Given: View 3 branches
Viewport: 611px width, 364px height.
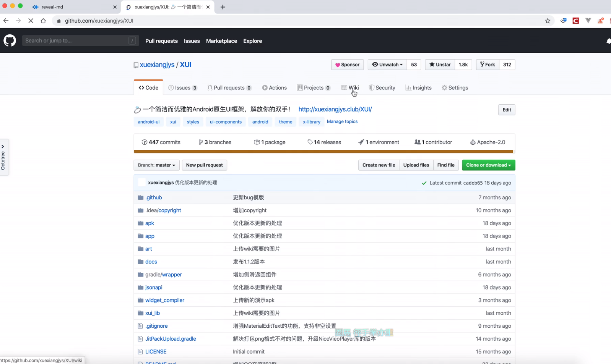Looking at the screenshot, I should pyautogui.click(x=215, y=142).
